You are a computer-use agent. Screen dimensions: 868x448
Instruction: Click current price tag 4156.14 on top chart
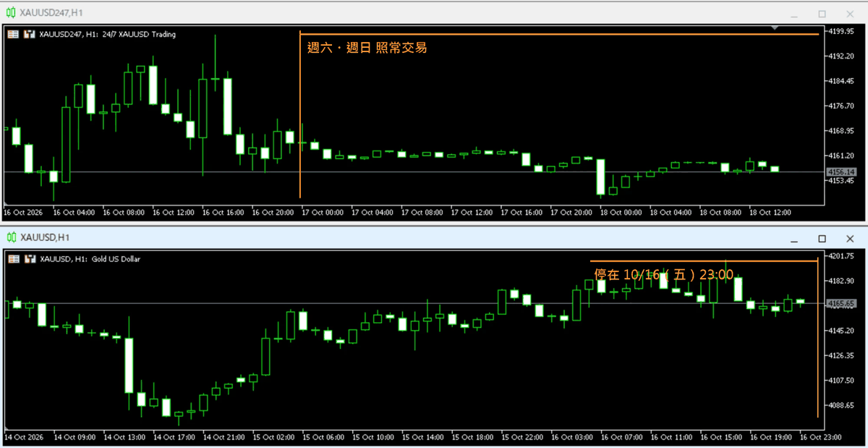[x=841, y=172]
